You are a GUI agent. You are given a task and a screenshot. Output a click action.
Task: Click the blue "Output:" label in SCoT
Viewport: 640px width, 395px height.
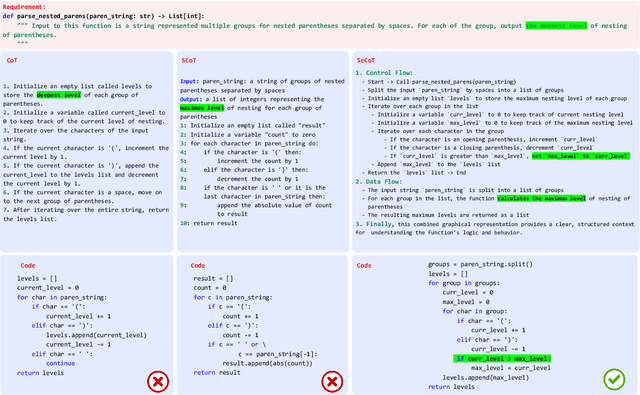(191, 99)
